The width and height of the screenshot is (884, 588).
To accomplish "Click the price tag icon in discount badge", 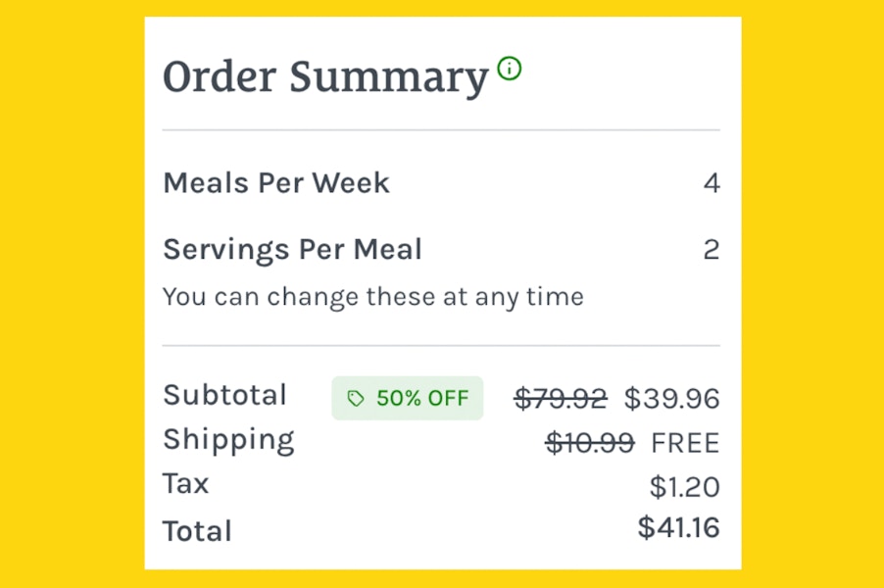I will pyautogui.click(x=356, y=399).
